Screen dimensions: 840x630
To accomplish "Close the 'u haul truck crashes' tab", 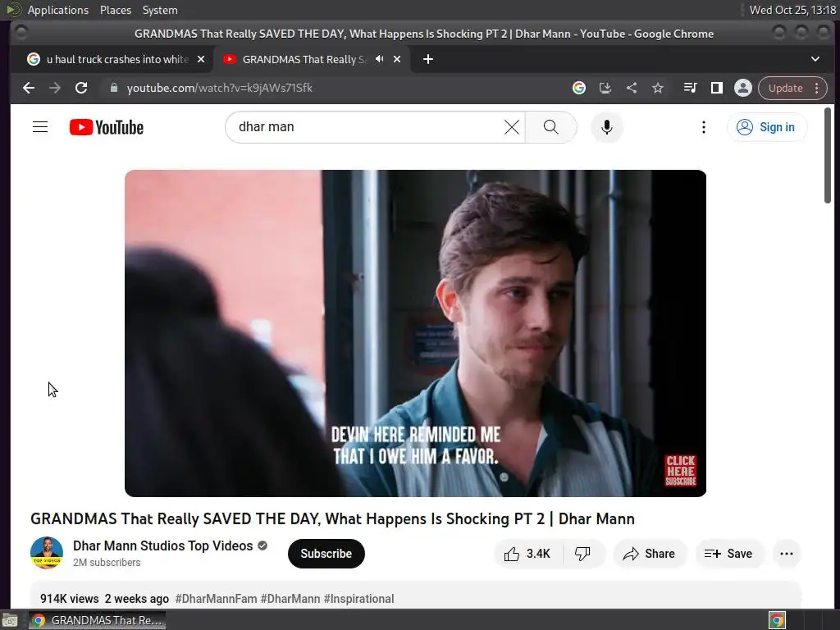I will click(x=201, y=59).
